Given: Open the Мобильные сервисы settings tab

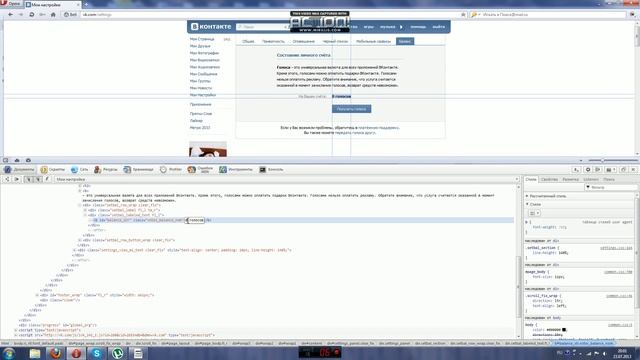Looking at the screenshot, I should click(x=373, y=41).
